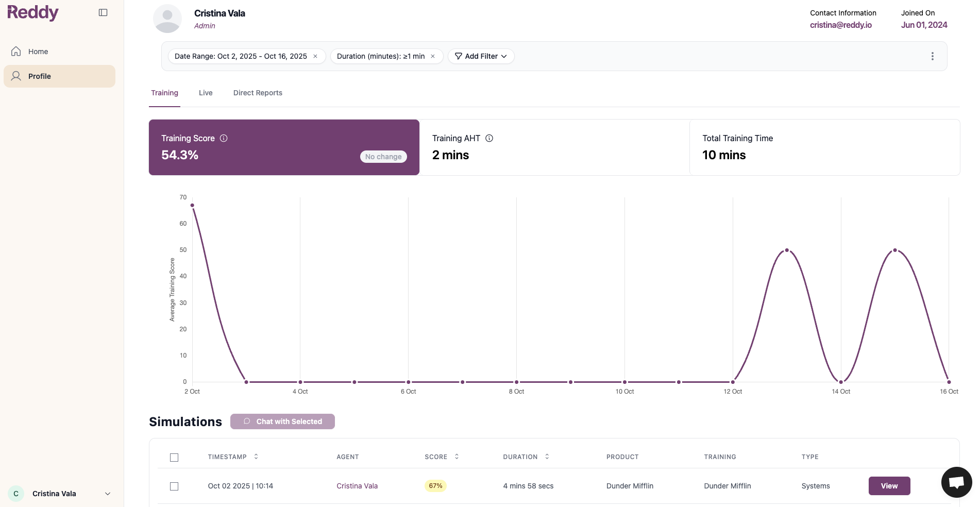Open the three-dot menu on the filter bar
Viewport: 980px width, 507px height.
point(932,56)
